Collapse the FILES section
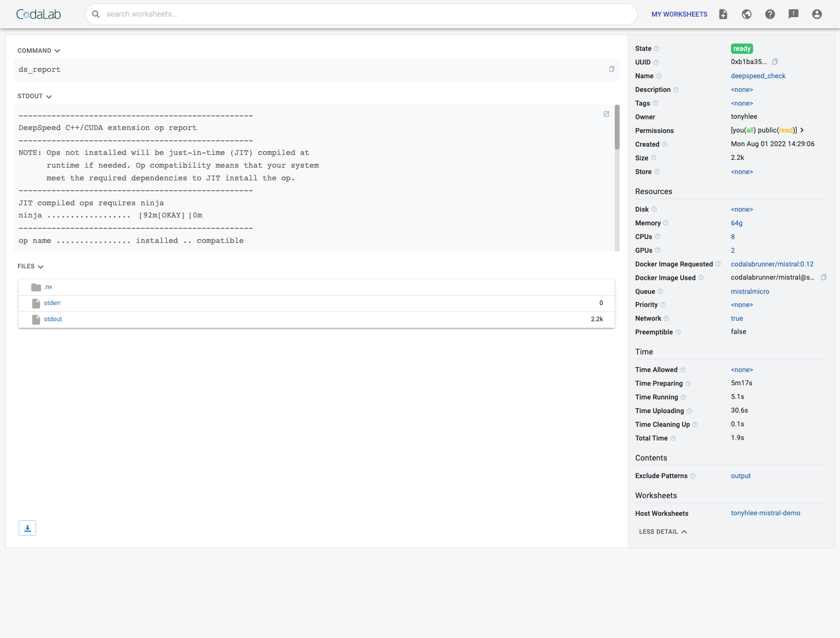 tap(31, 266)
